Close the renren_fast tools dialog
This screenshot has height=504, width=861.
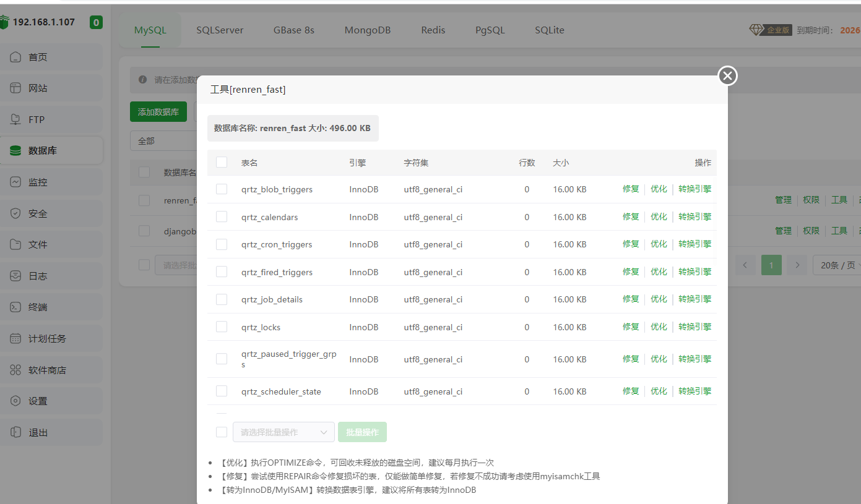pos(727,75)
